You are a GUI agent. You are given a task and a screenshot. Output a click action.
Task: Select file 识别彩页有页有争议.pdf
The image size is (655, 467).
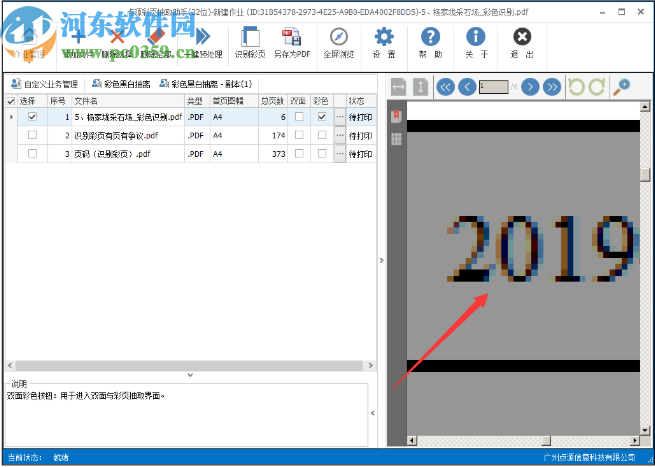116,135
